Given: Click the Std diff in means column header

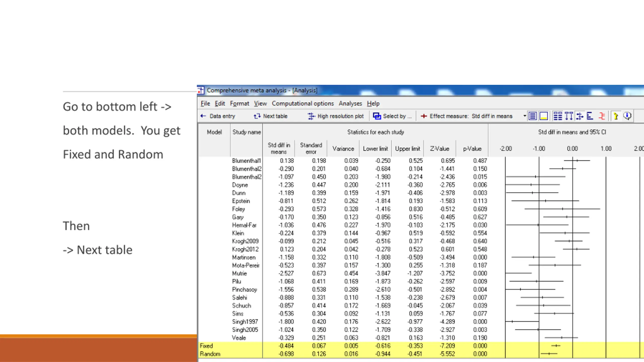Looking at the screenshot, I should click(279, 148).
